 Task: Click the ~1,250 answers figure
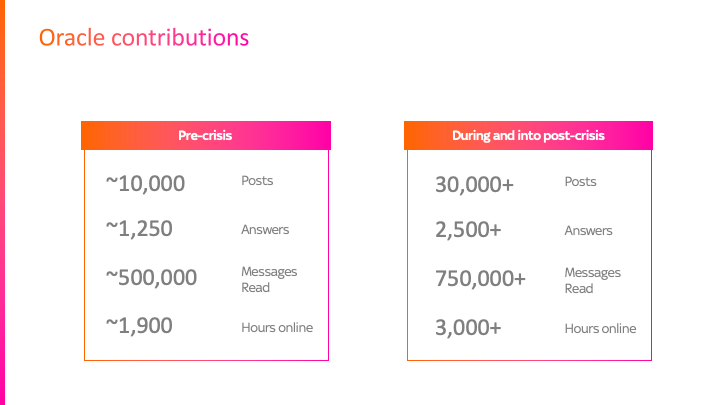(x=139, y=228)
